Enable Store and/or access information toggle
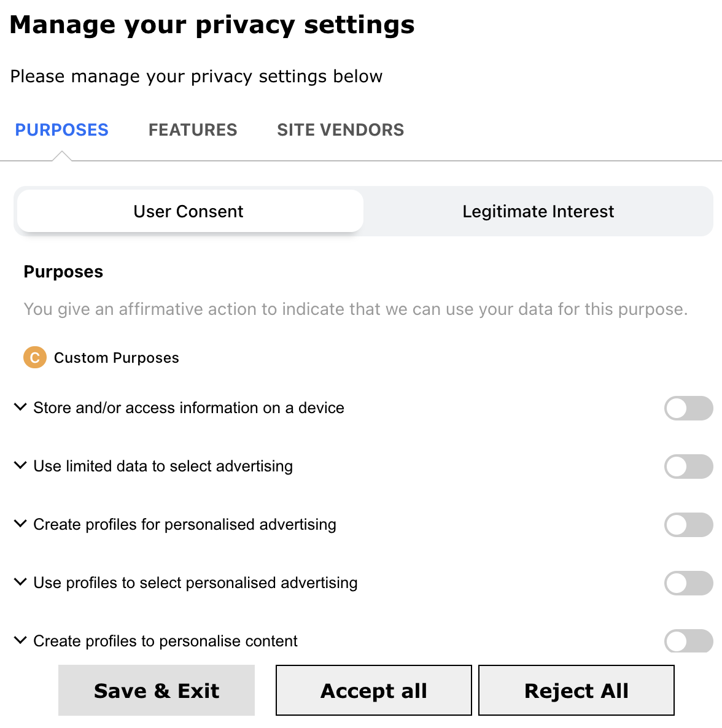 [688, 408]
